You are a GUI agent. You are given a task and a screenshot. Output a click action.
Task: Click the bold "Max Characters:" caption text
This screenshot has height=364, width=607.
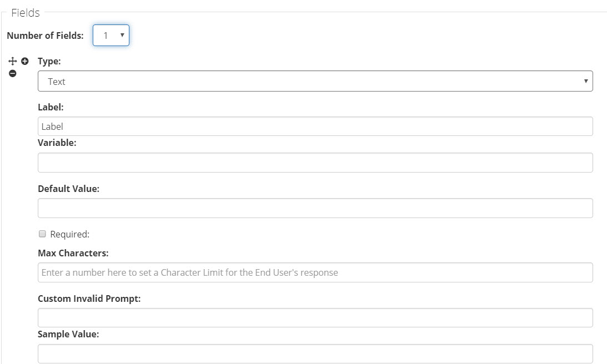(73, 253)
